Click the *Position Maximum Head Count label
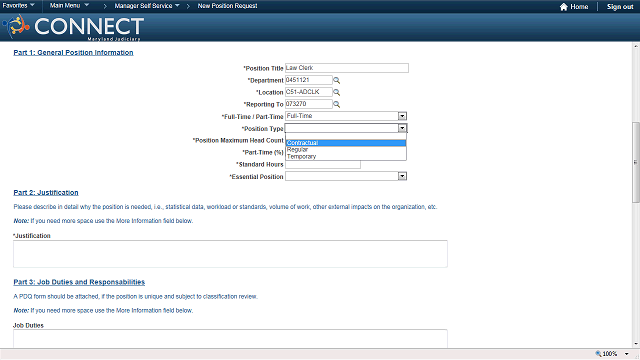 tap(238, 140)
